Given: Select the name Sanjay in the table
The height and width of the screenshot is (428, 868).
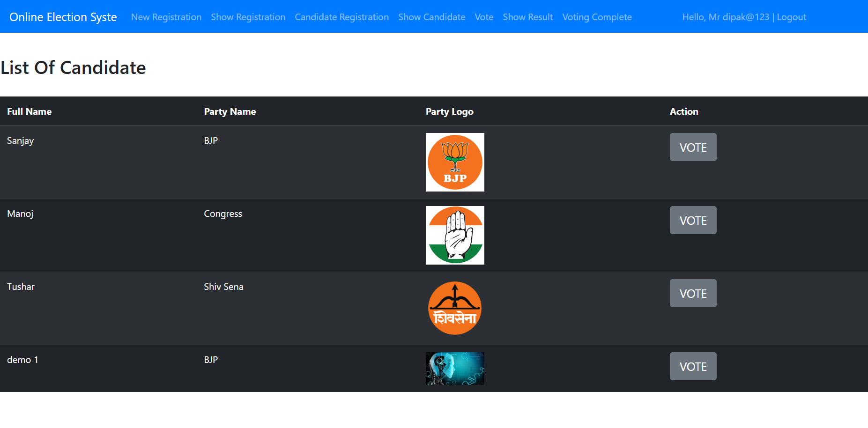Looking at the screenshot, I should tap(20, 141).
